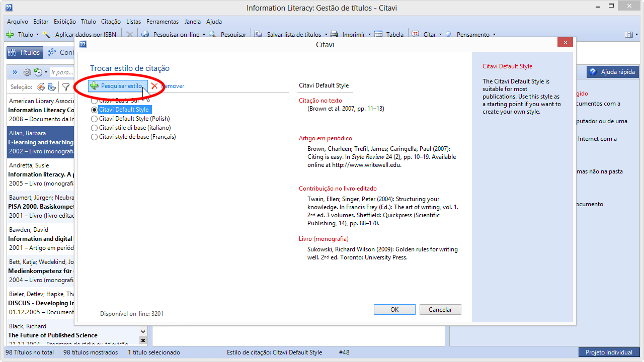644x362 pixels.
Task: Click the Ajuda rápida question mark icon
Action: click(x=593, y=72)
